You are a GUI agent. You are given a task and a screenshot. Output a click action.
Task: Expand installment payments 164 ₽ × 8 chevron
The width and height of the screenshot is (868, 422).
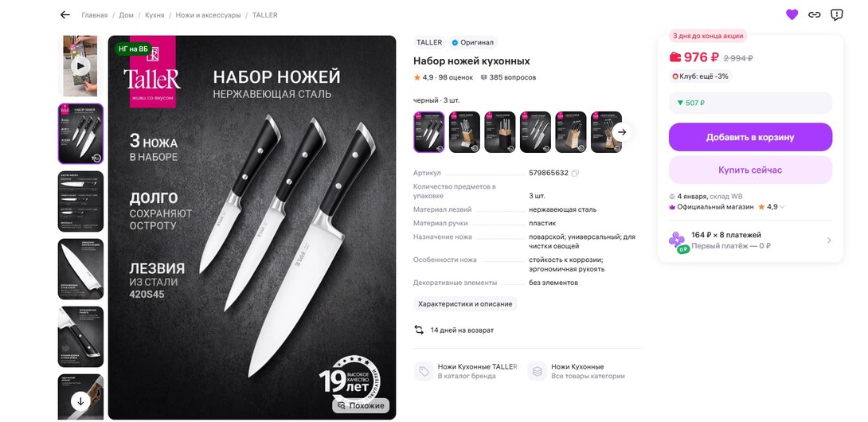829,240
